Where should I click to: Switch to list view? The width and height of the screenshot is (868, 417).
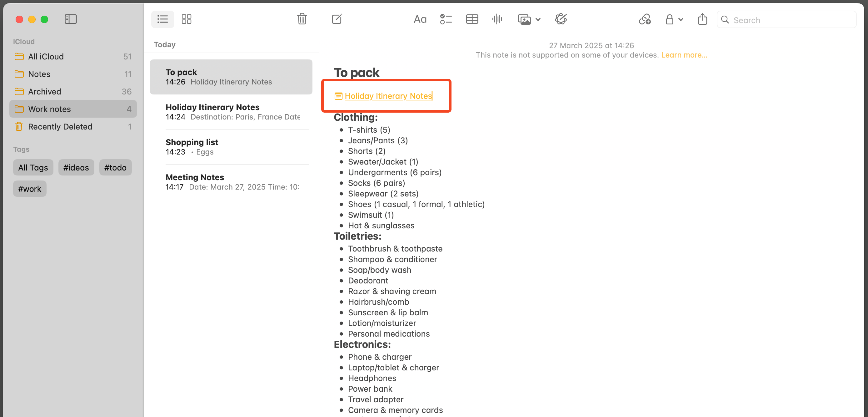162,19
